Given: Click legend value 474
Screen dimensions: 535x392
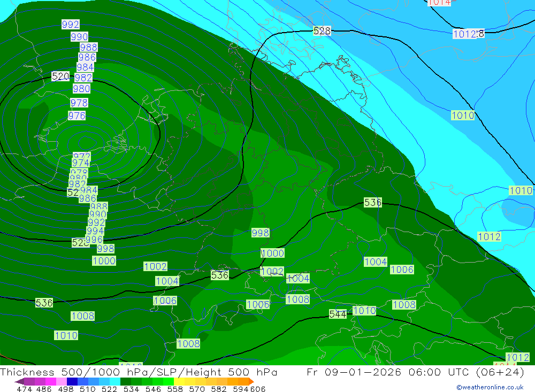Looking at the screenshot, I should point(24,389).
